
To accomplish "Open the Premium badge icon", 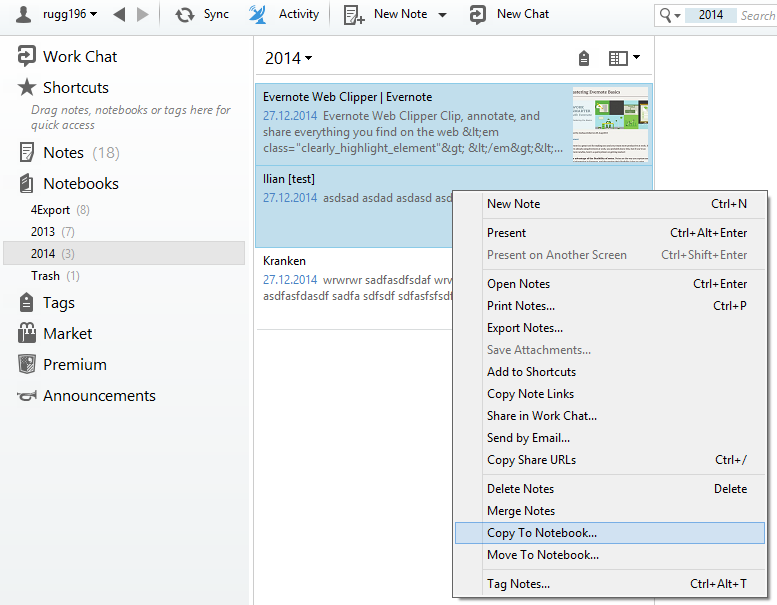I will [x=27, y=364].
